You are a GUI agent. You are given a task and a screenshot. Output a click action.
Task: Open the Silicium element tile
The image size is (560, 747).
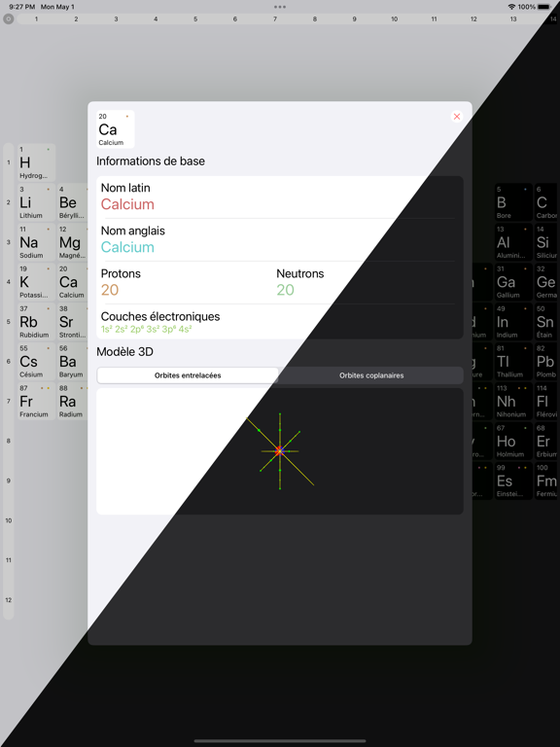[x=545, y=242]
